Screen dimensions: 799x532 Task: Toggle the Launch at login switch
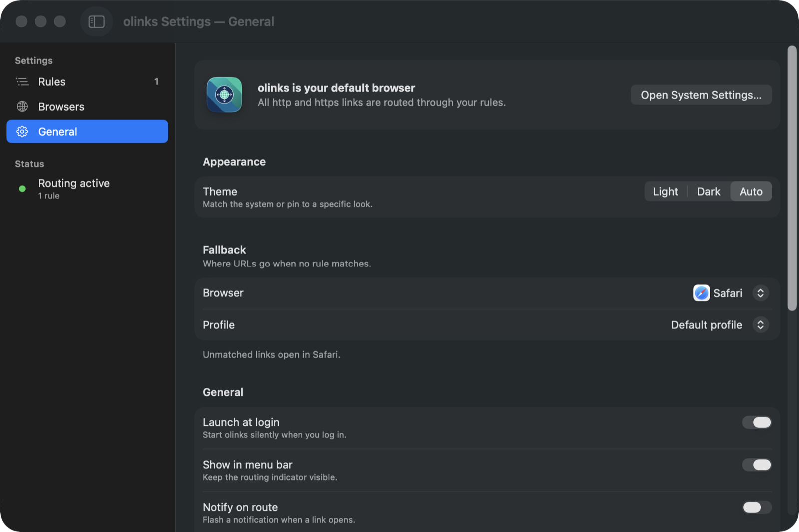click(757, 422)
